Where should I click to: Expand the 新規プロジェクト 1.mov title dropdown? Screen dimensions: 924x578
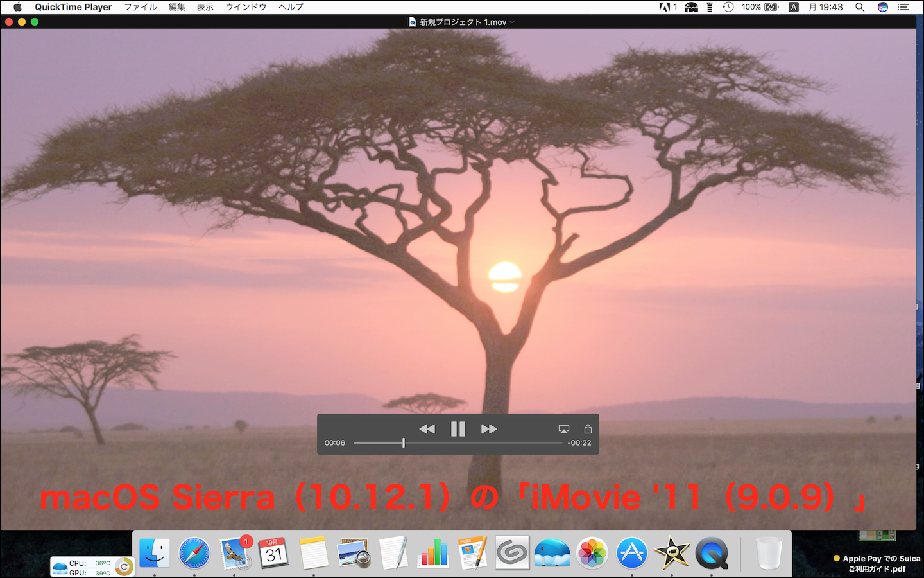pos(512,22)
